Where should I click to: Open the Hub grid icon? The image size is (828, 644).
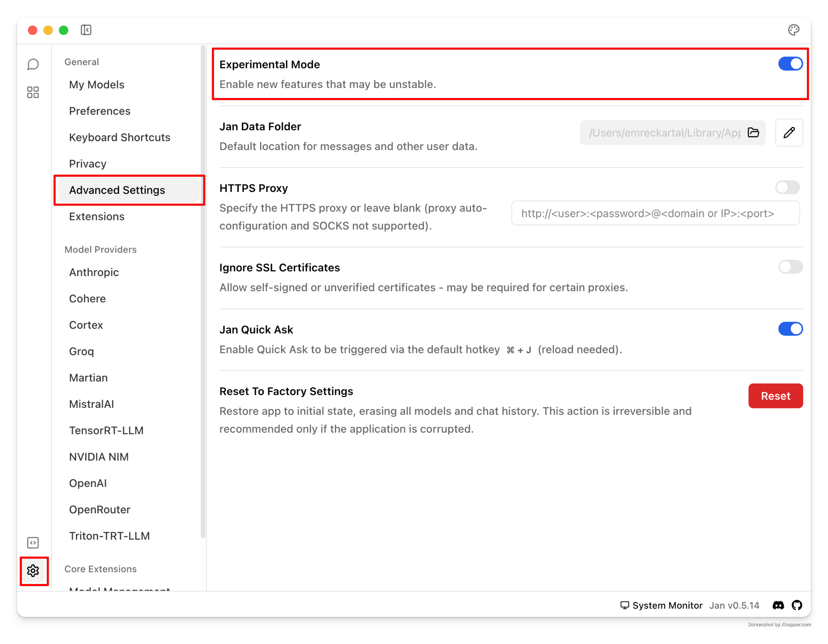coord(33,92)
